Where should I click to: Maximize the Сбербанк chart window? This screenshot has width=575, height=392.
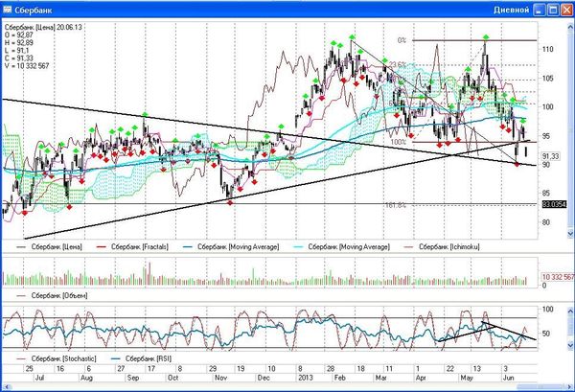point(553,10)
